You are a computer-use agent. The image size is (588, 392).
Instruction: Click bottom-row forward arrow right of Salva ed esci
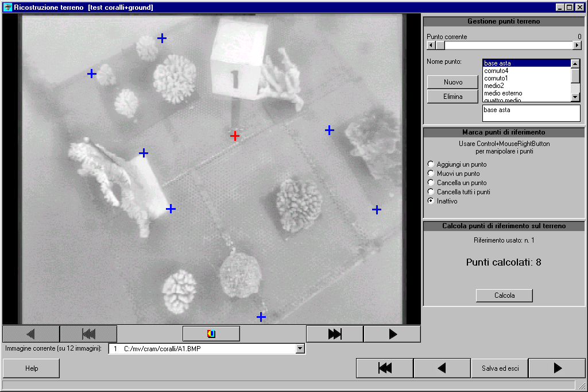(556, 368)
